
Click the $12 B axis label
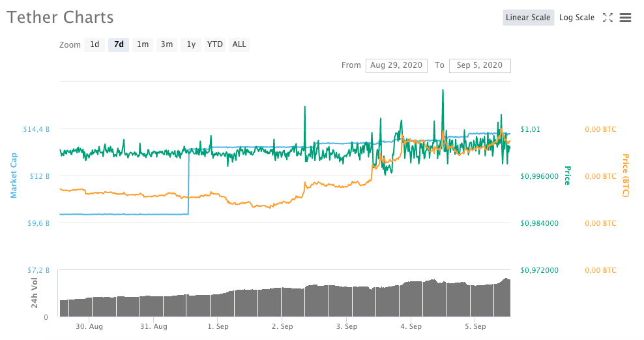tap(39, 176)
